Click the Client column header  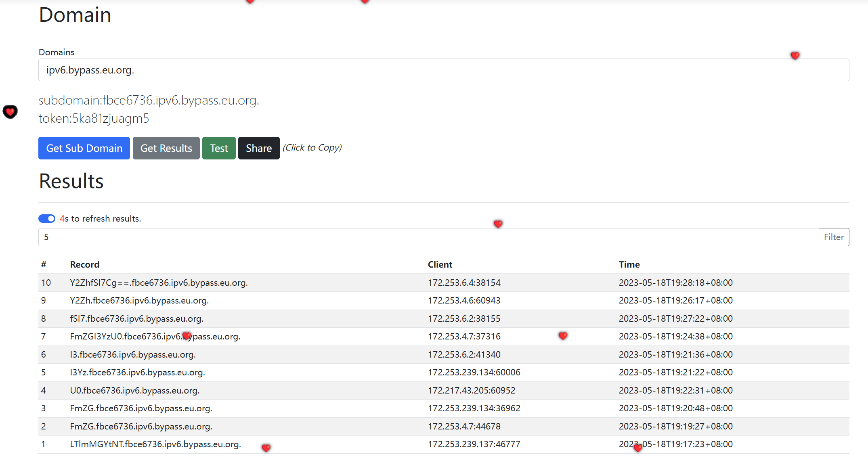tap(440, 264)
